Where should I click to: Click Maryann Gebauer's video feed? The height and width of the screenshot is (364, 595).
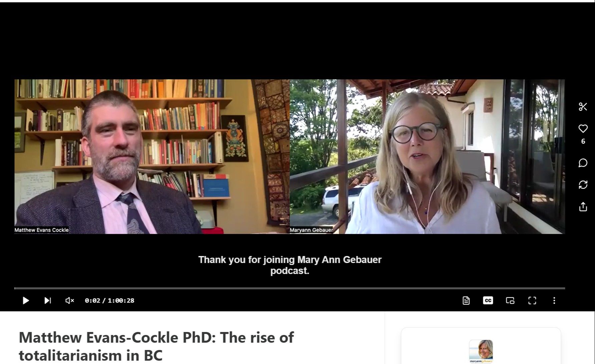[427, 156]
